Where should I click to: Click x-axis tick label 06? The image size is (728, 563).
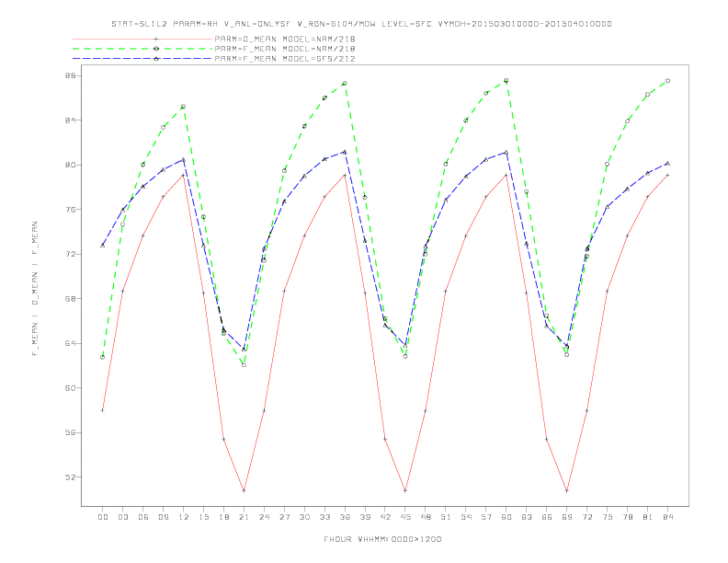(143, 517)
